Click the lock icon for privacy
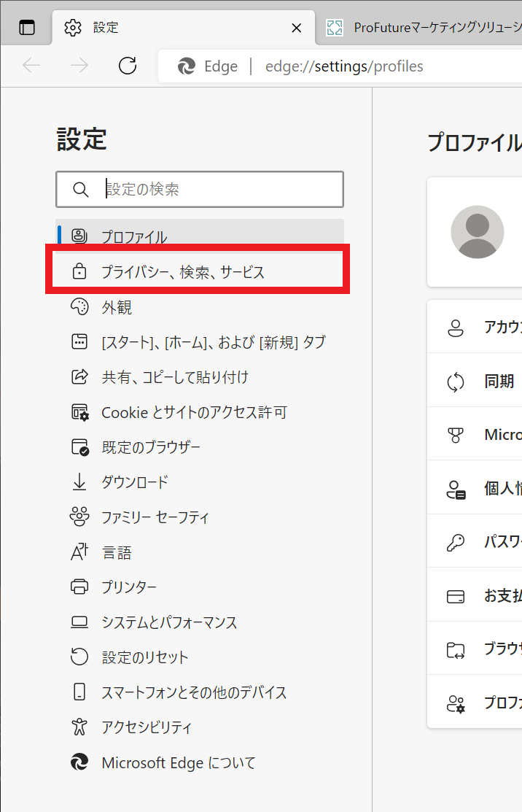The width and height of the screenshot is (522, 812). point(79,271)
